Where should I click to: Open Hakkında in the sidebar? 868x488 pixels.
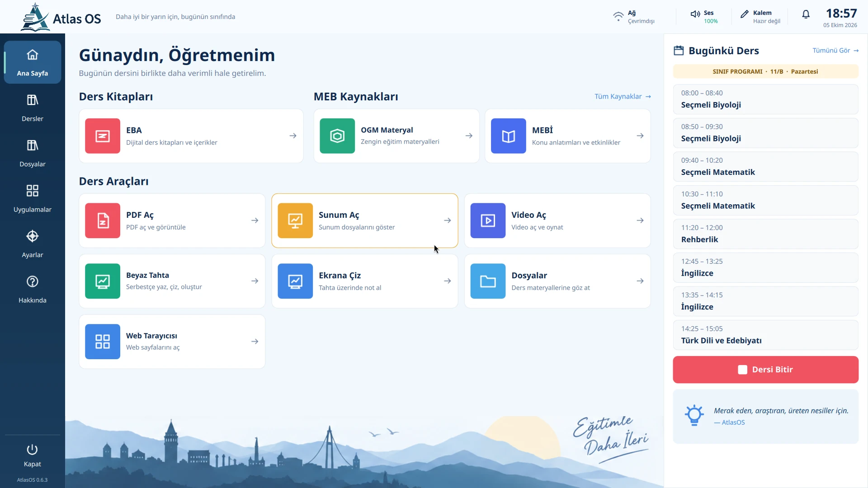[33, 290]
